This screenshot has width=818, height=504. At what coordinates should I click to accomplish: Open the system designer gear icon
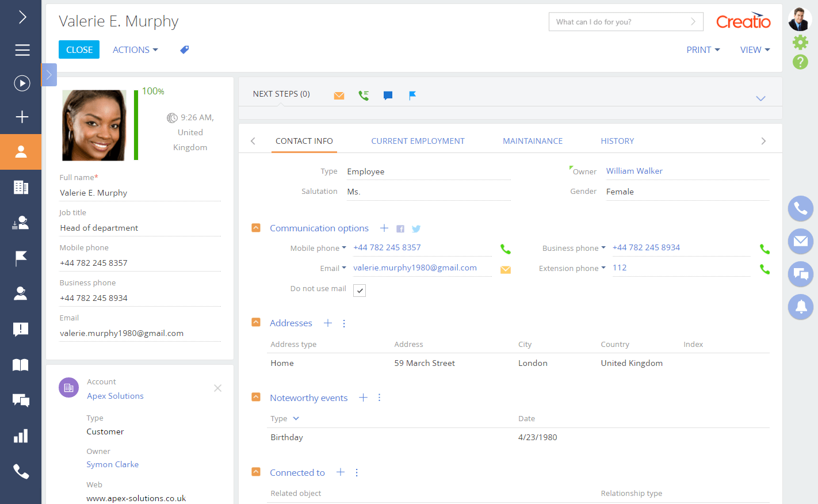800,42
